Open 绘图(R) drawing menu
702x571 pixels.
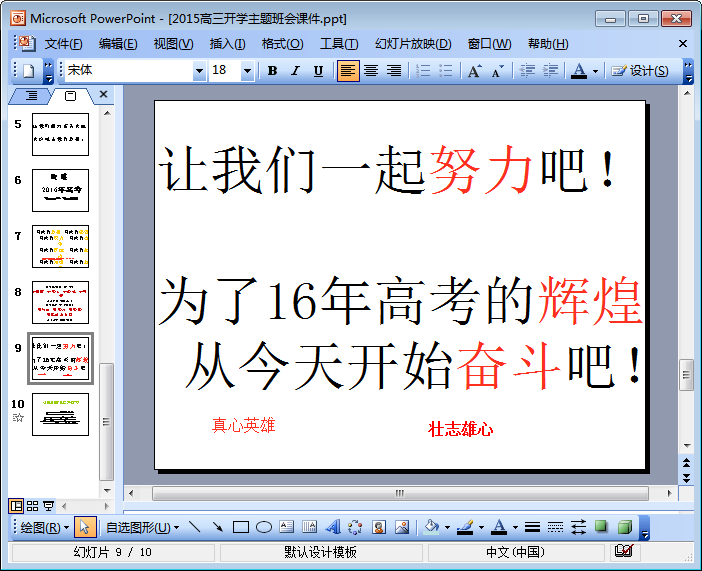click(44, 528)
